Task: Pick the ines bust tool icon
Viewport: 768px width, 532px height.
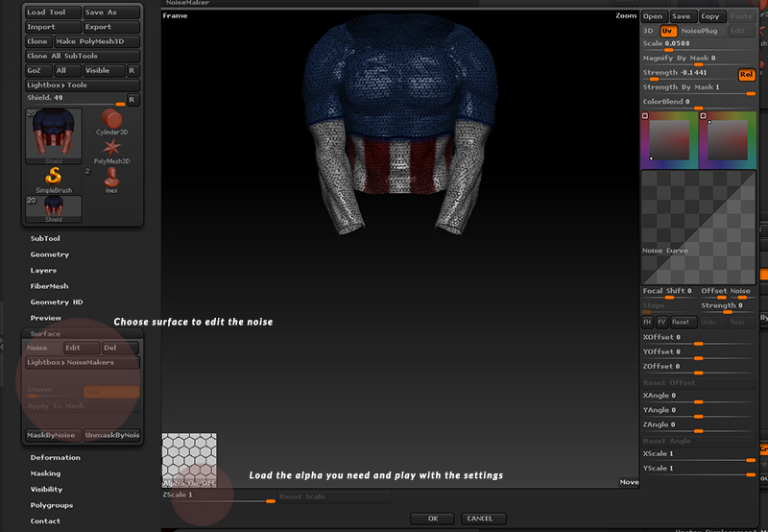Action: click(x=111, y=178)
